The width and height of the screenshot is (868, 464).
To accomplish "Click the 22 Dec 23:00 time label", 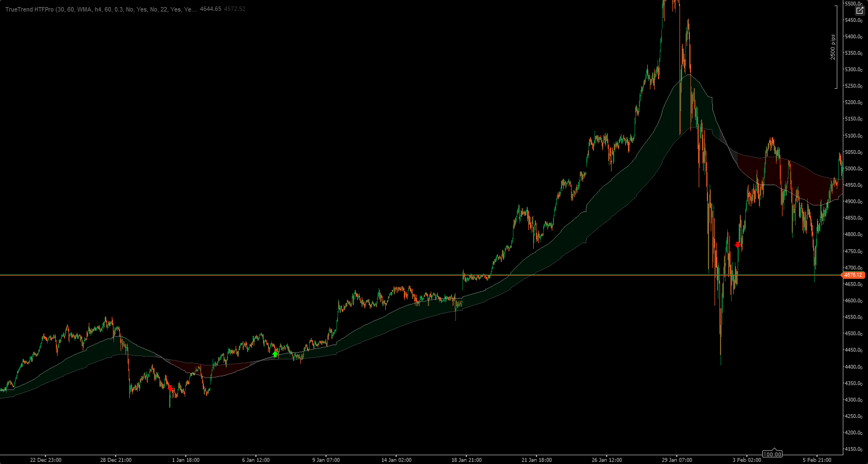I will point(45,460).
